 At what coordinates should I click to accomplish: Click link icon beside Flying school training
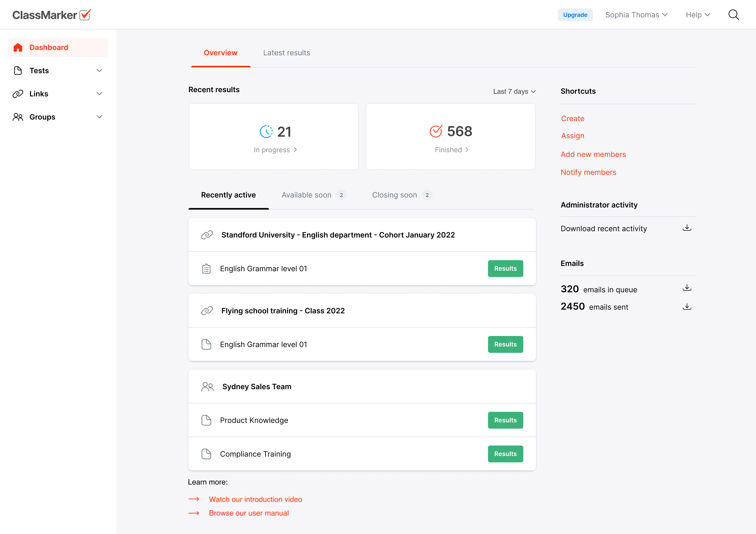point(207,311)
